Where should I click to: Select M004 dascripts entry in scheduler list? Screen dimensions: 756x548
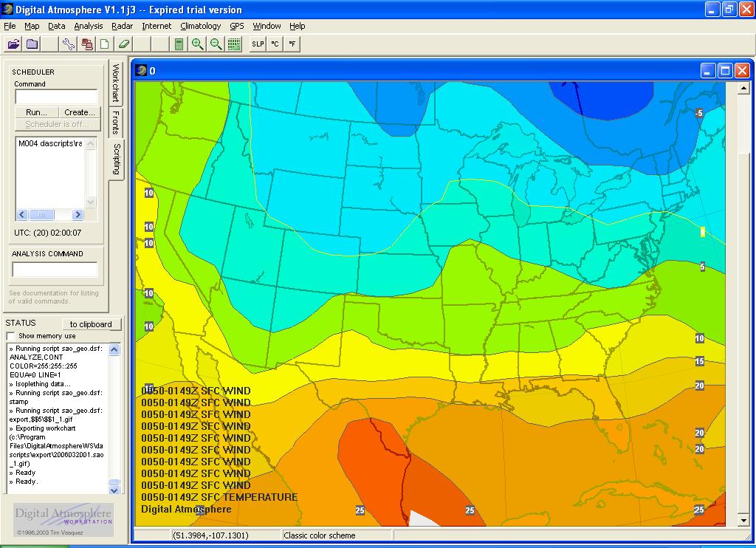pyautogui.click(x=50, y=144)
